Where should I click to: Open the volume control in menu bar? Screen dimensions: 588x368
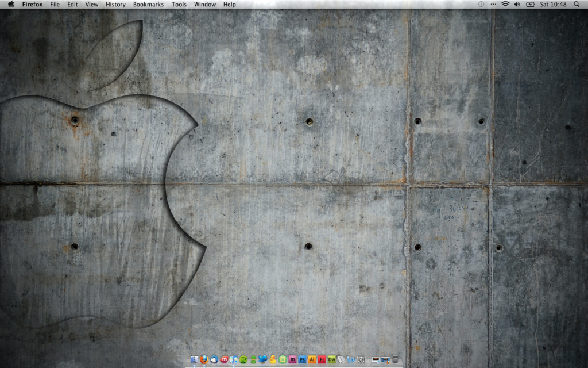(517, 5)
